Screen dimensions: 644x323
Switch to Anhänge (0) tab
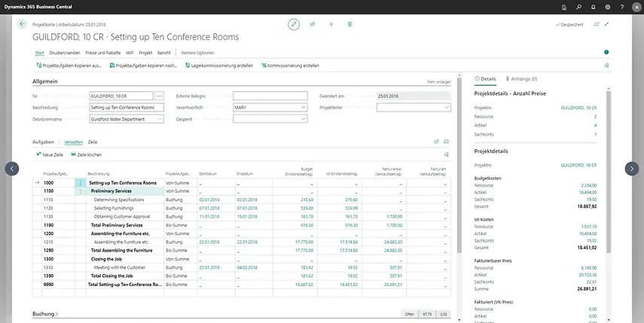click(x=521, y=79)
